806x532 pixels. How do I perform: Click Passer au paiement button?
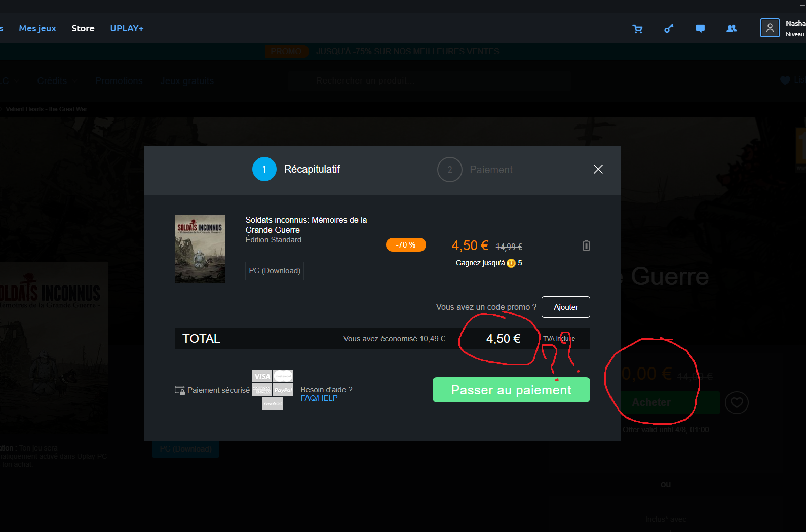[511, 390]
